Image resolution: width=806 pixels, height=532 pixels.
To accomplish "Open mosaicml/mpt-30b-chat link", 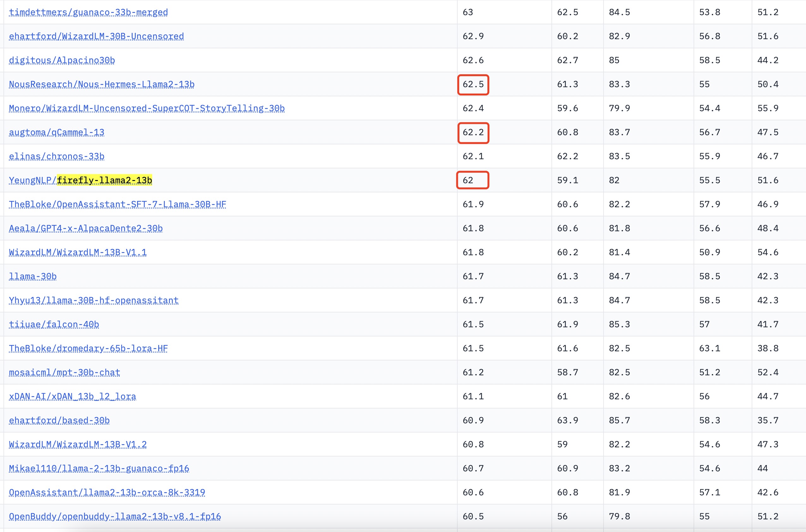I will pos(64,372).
